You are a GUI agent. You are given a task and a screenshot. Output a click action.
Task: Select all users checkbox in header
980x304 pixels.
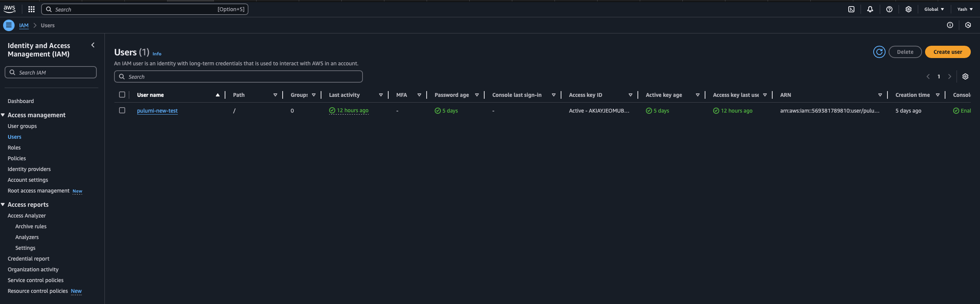pos(122,95)
